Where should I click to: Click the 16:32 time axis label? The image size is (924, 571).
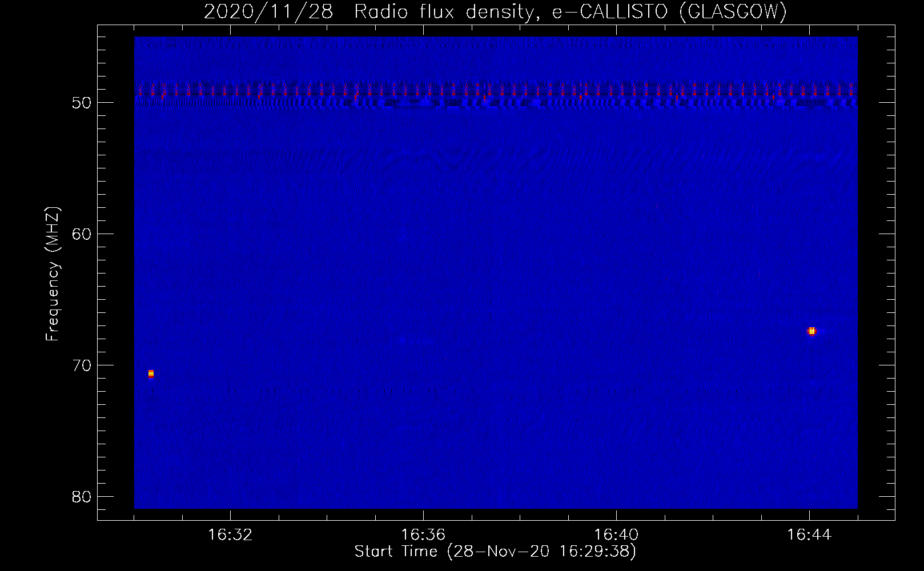pyautogui.click(x=230, y=535)
